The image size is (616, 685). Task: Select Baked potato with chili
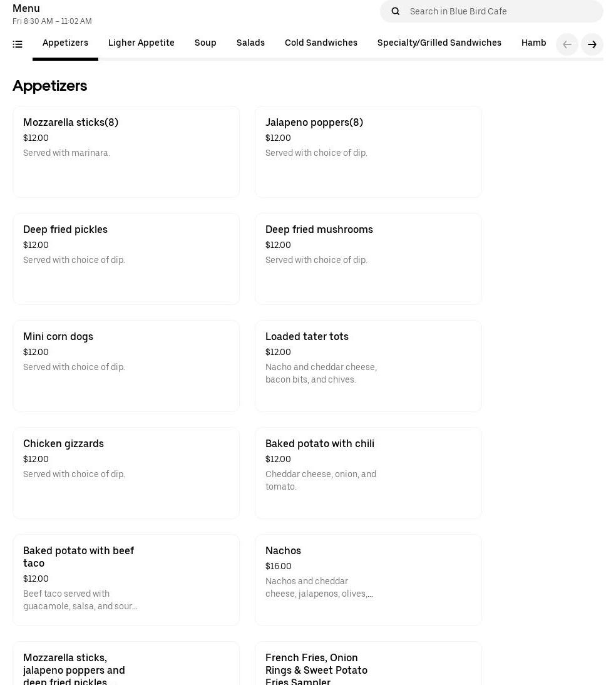[368, 473]
